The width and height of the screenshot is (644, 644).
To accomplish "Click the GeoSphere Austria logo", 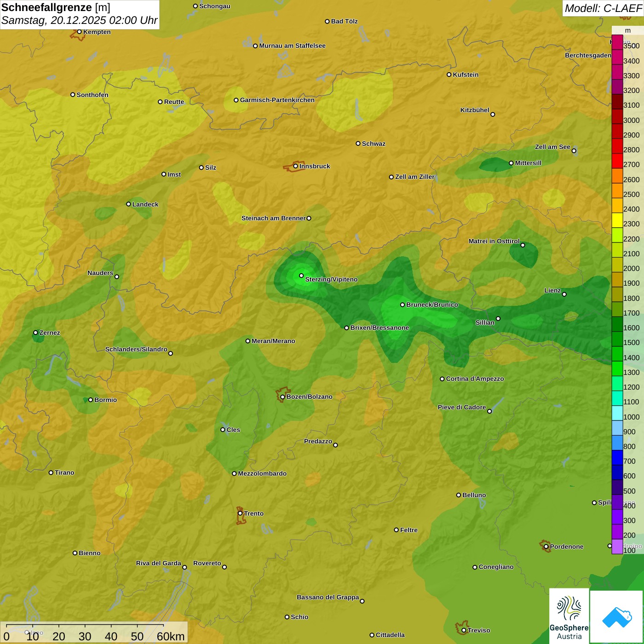I will (x=569, y=615).
